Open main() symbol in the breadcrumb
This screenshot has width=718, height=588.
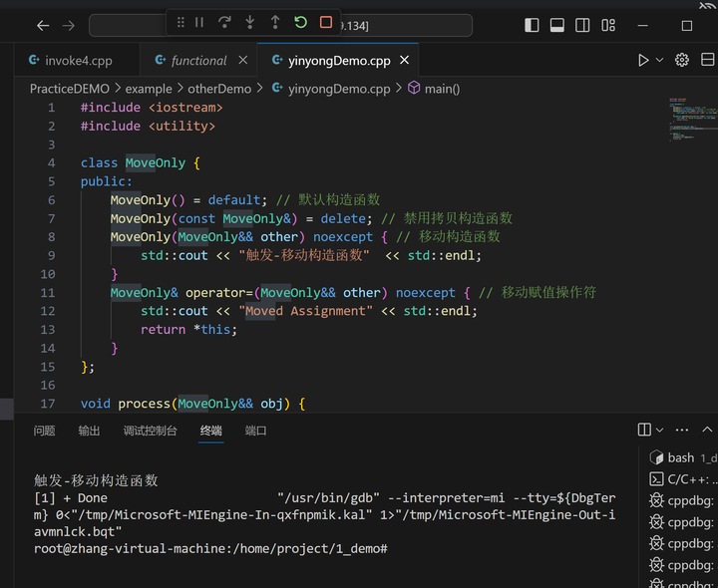tap(434, 89)
